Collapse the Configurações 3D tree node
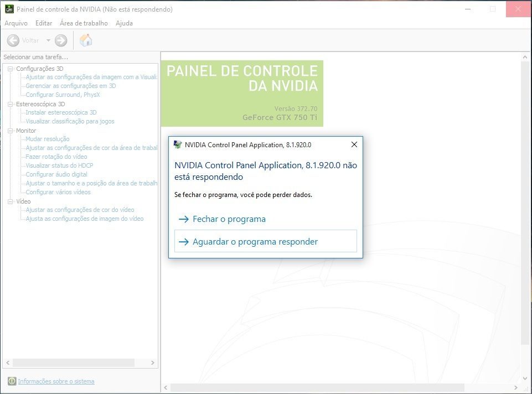This screenshot has height=394, width=532. pos(10,69)
